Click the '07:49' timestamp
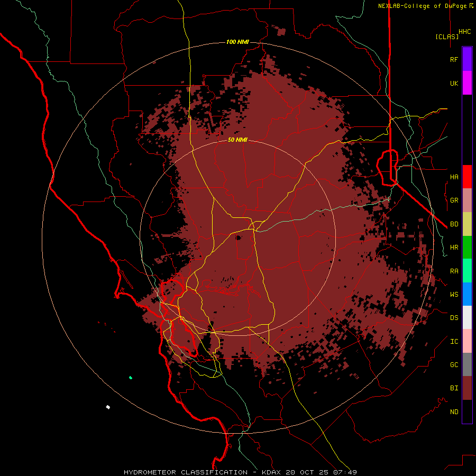This screenshot has height=476, width=476. (345, 472)
